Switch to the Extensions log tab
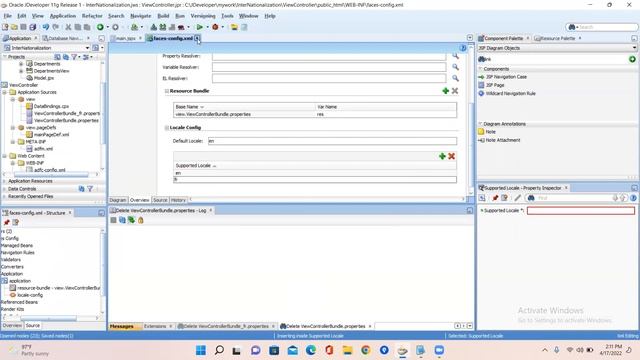640x360 pixels. pyautogui.click(x=155, y=326)
